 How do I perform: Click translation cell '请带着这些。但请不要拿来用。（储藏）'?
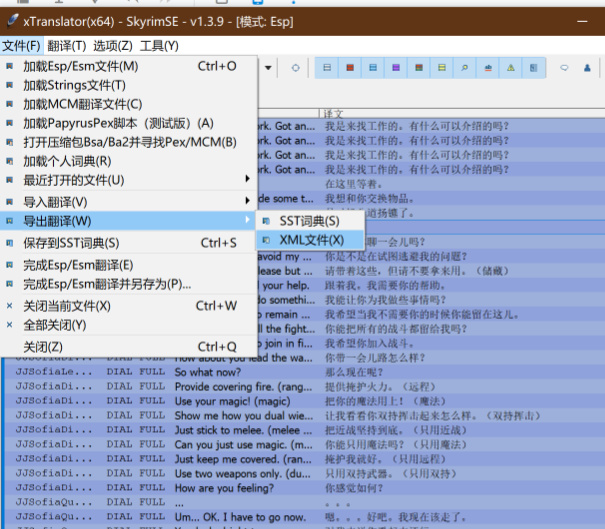point(417,271)
